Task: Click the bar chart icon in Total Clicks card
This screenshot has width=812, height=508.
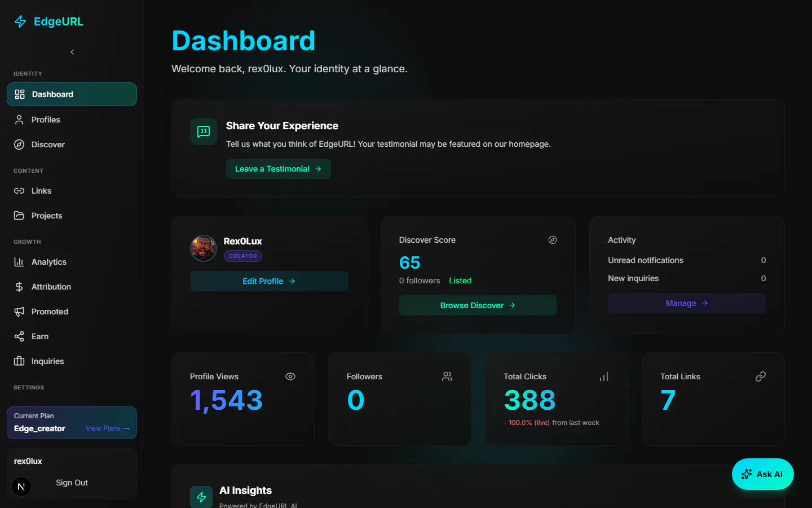Action: pyautogui.click(x=604, y=376)
